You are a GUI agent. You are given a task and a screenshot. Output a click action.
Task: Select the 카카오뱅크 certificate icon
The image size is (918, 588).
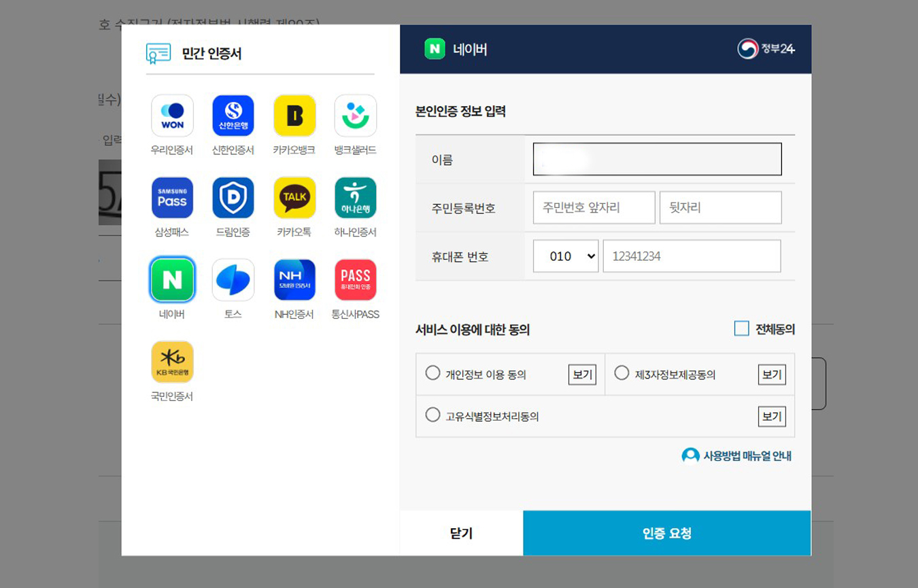click(294, 115)
